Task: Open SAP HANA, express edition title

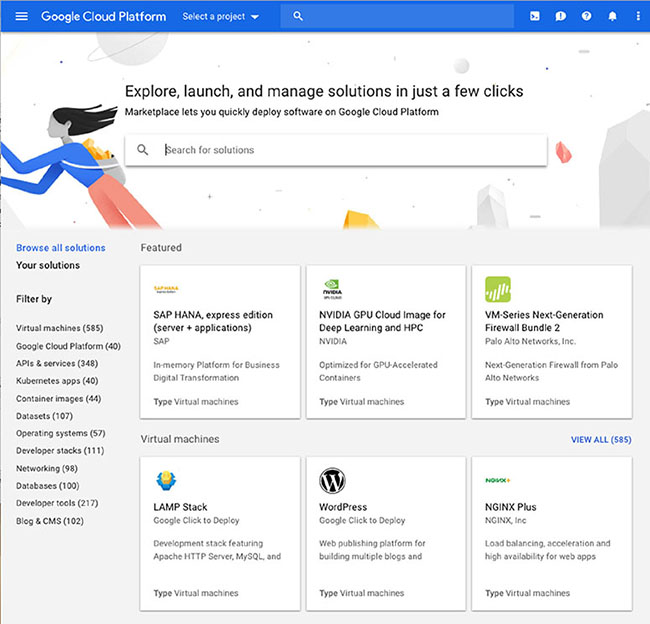Action: click(x=213, y=321)
